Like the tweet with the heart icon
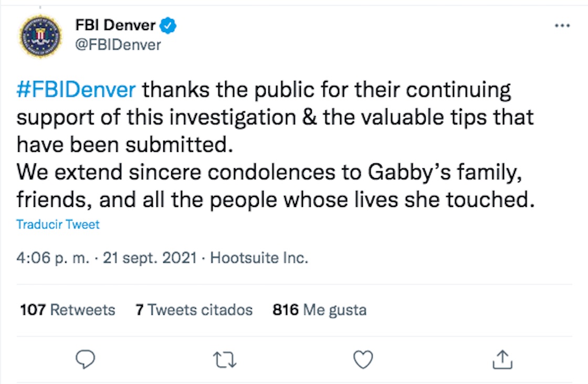This screenshot has height=384, width=588. (x=363, y=360)
